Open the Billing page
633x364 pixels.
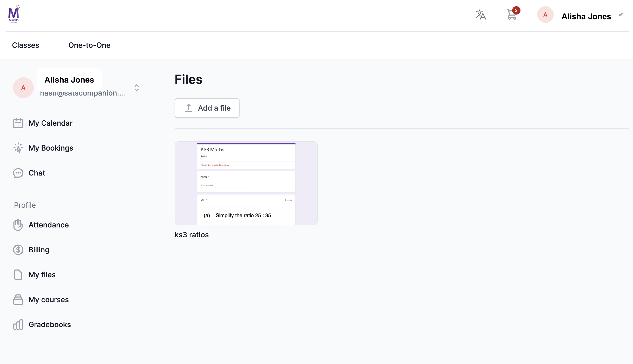pyautogui.click(x=39, y=250)
